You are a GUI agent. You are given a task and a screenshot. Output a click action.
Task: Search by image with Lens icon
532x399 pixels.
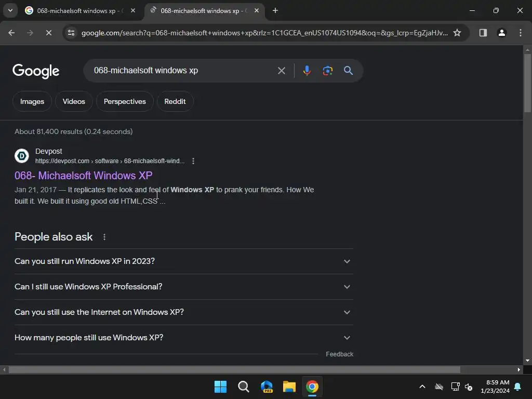[327, 71]
